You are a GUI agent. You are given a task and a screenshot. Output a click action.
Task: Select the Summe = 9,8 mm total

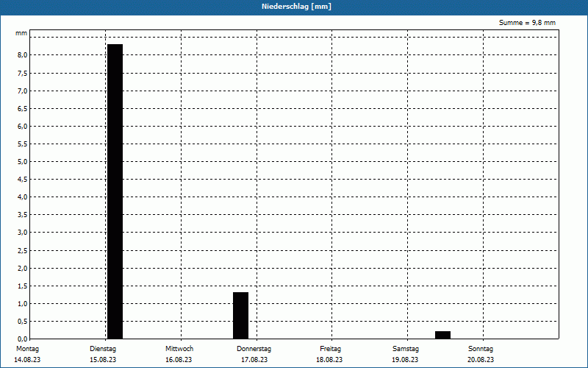[x=527, y=23]
